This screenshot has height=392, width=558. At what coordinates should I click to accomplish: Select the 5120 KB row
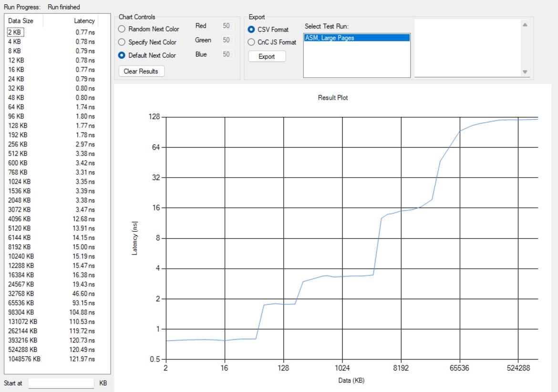tap(52, 228)
